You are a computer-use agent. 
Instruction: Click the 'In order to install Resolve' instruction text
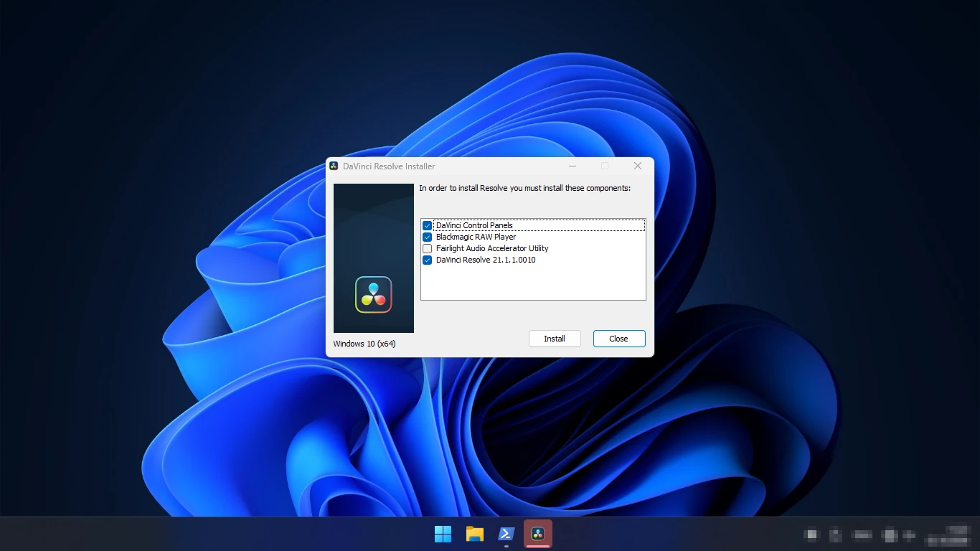click(524, 188)
